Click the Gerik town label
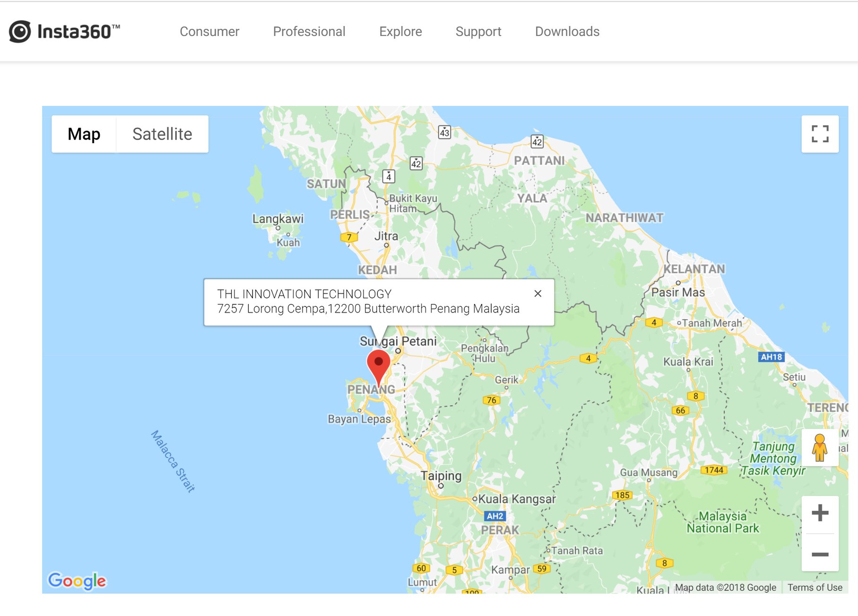This screenshot has width=858, height=616. (506, 380)
